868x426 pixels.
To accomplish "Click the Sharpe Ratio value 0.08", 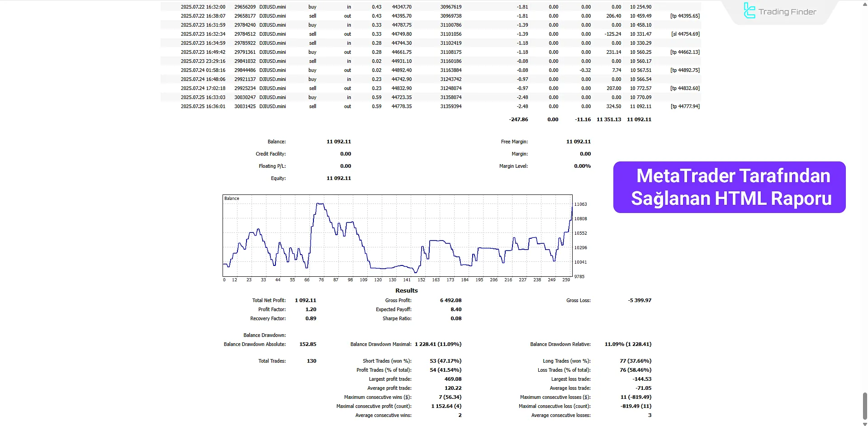I will (x=456, y=318).
